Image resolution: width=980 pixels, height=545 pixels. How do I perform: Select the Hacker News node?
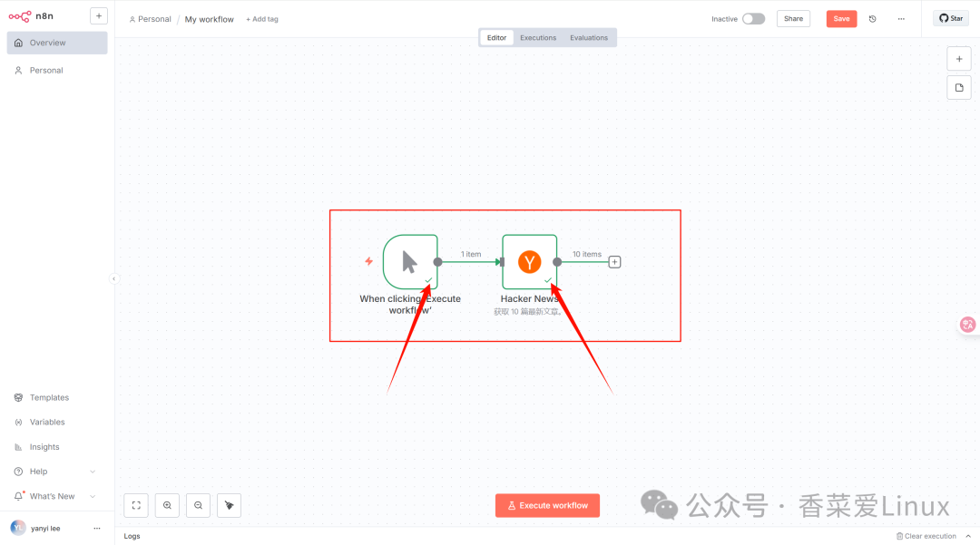(529, 262)
